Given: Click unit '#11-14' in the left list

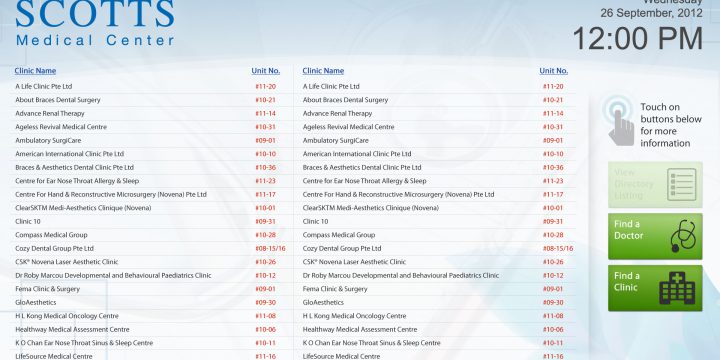Looking at the screenshot, I should point(265,113).
